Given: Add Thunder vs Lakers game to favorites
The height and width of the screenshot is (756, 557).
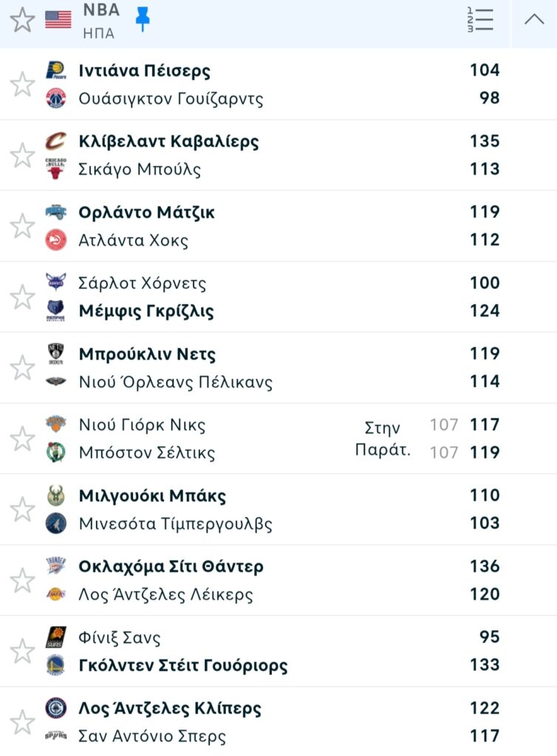Looking at the screenshot, I should [x=22, y=580].
